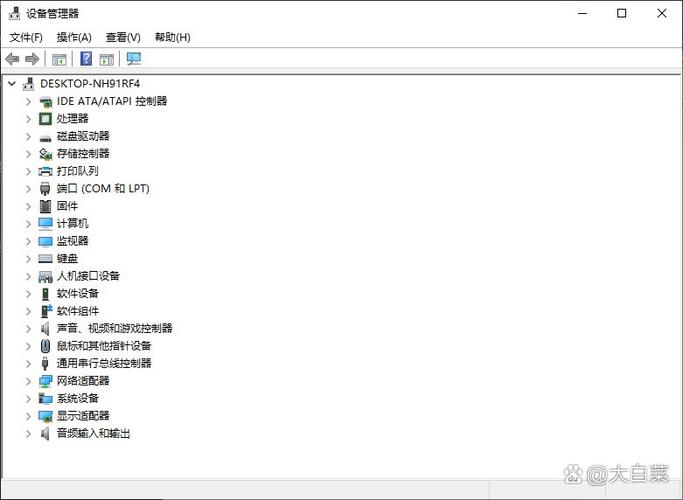Select the 软件设备 label

pos(78,293)
